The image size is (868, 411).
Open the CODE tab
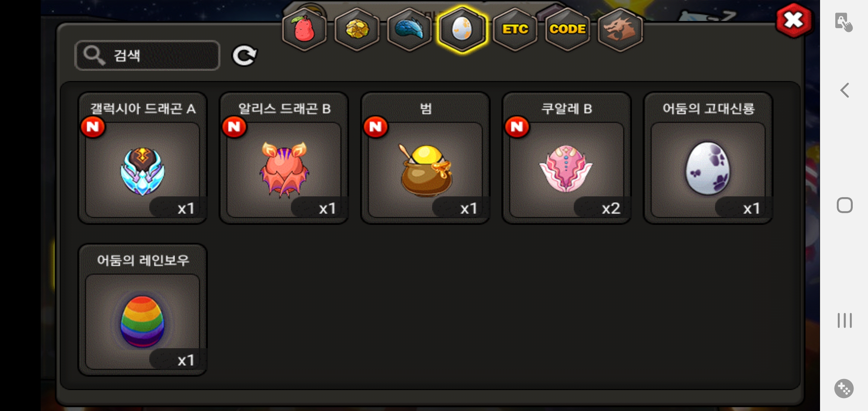pyautogui.click(x=567, y=29)
